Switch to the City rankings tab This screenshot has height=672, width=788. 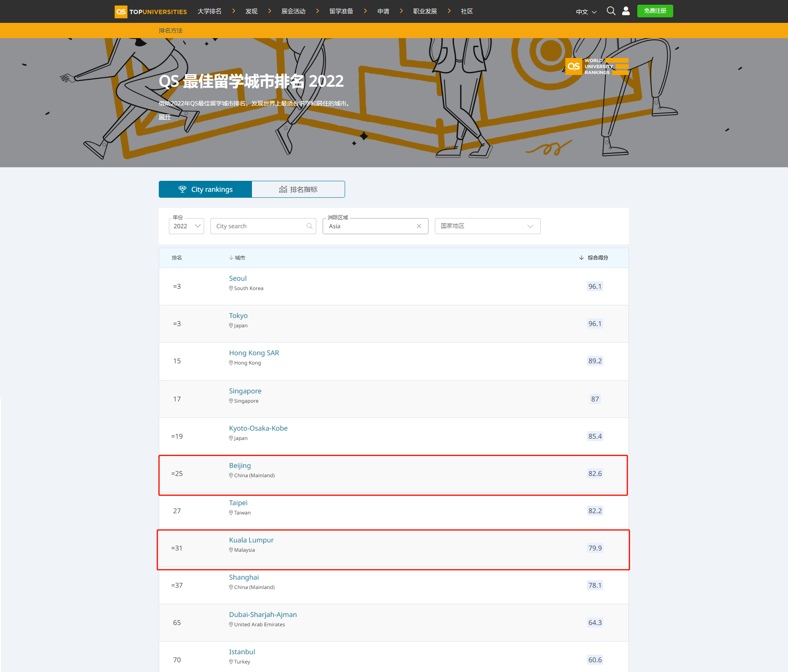205,189
